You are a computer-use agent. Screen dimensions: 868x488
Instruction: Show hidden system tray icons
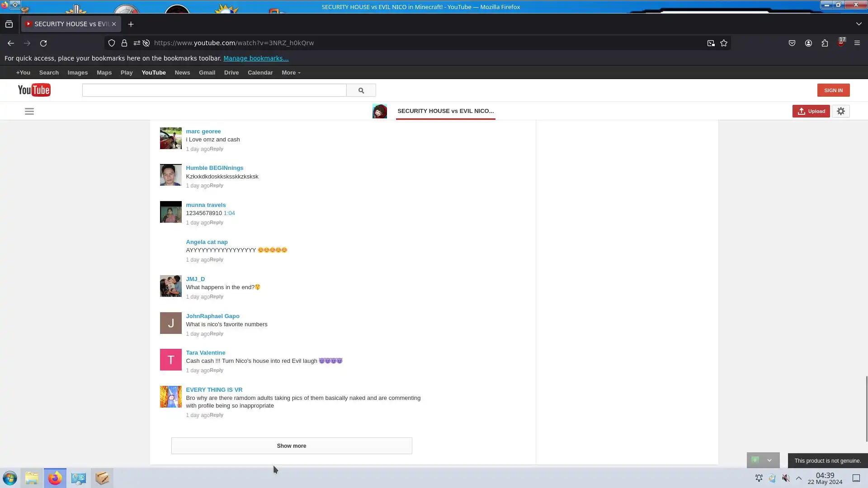(799, 478)
